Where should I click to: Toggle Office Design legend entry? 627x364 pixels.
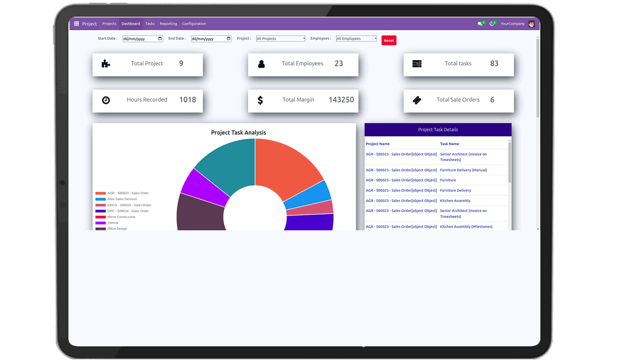coord(111,229)
